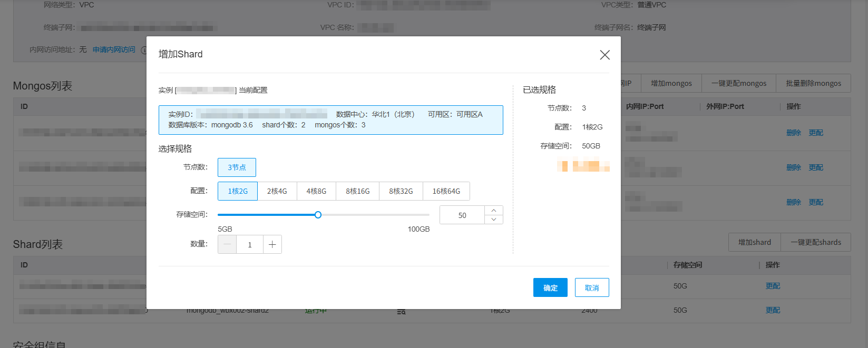Choose the 2核4G configuration
The width and height of the screenshot is (868, 348).
(x=277, y=191)
